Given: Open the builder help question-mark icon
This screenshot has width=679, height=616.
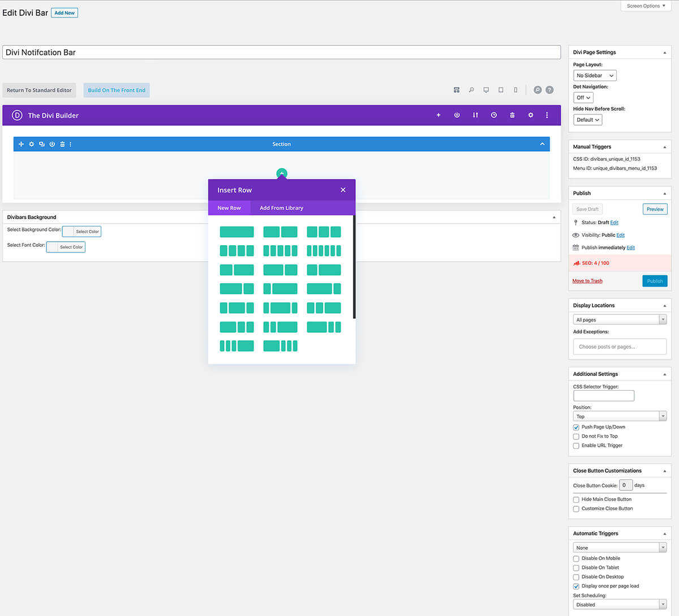Looking at the screenshot, I should pos(549,90).
